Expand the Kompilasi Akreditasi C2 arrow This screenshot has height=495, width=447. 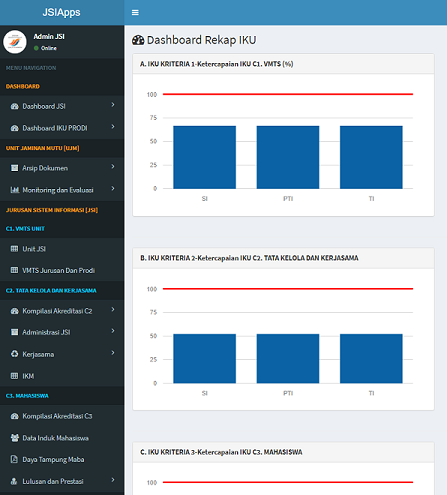point(113,310)
